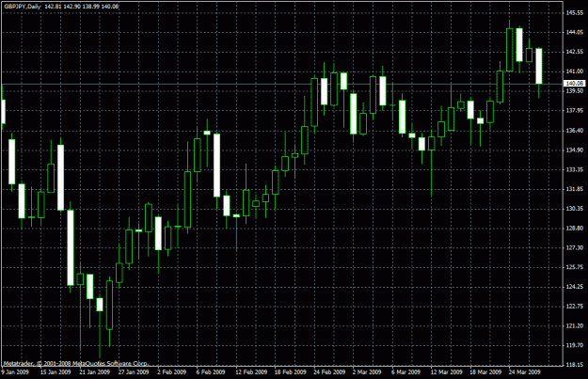The height and width of the screenshot is (379, 588).
Task: Click the 21 Jan 2009 date label
Action: pos(94,372)
